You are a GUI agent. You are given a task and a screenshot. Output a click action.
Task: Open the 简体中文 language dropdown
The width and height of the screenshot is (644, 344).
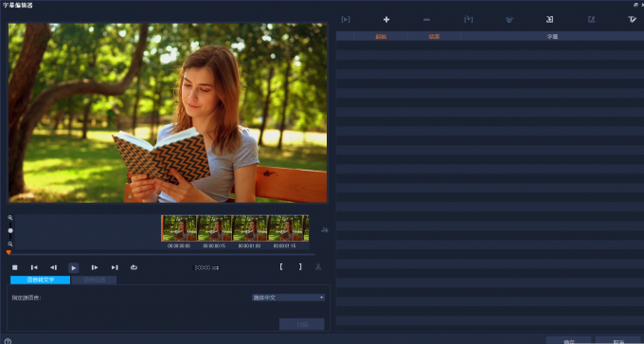[288, 298]
